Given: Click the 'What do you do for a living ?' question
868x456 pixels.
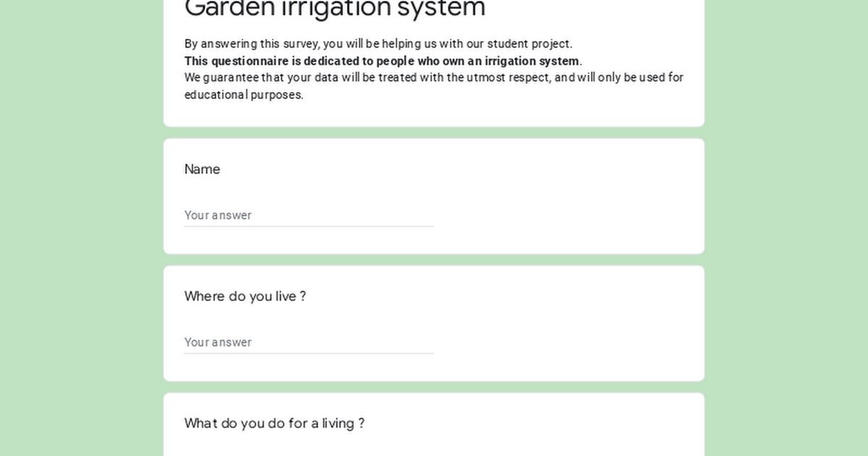Looking at the screenshot, I should point(274,423).
